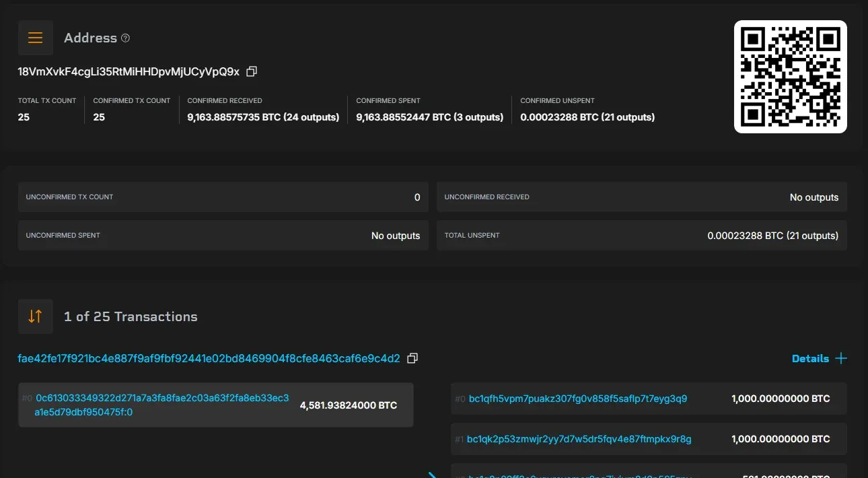Click the TOTAL TX COUNT label
This screenshot has width=868, height=478.
coord(47,100)
